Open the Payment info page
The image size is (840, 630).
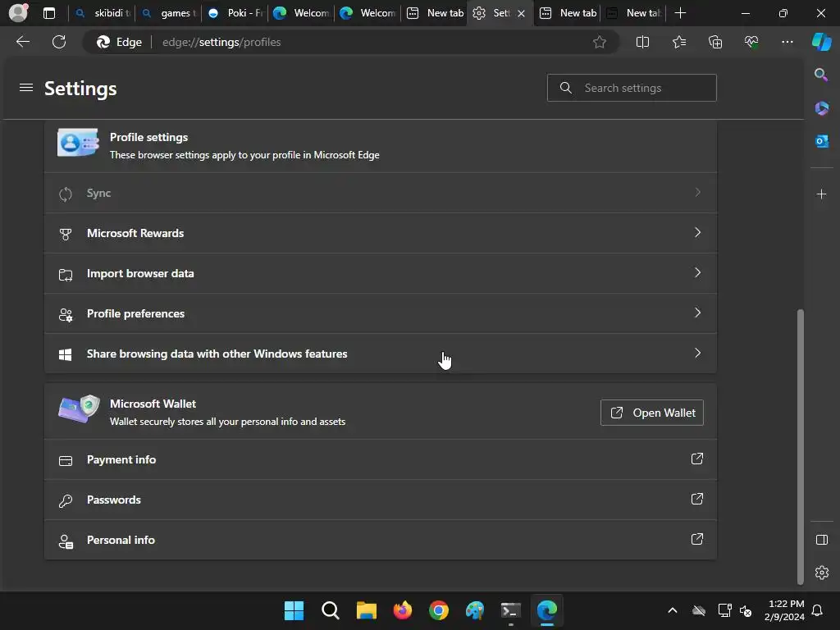click(x=381, y=459)
